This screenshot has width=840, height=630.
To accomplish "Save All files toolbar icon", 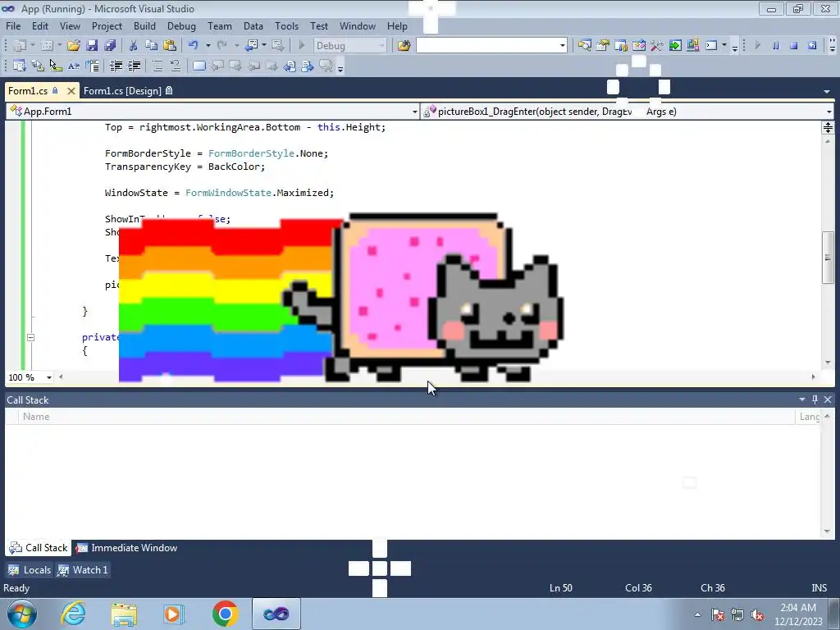I will coord(110,46).
